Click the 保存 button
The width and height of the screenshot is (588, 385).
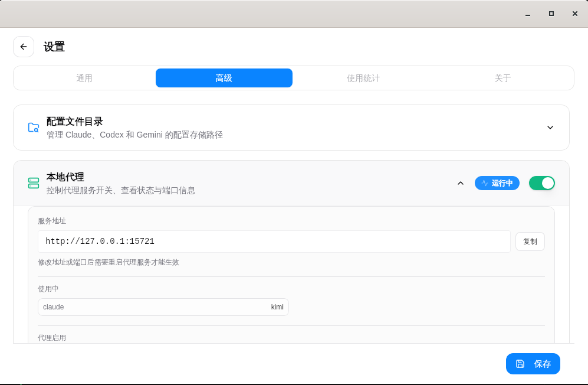coord(533,364)
